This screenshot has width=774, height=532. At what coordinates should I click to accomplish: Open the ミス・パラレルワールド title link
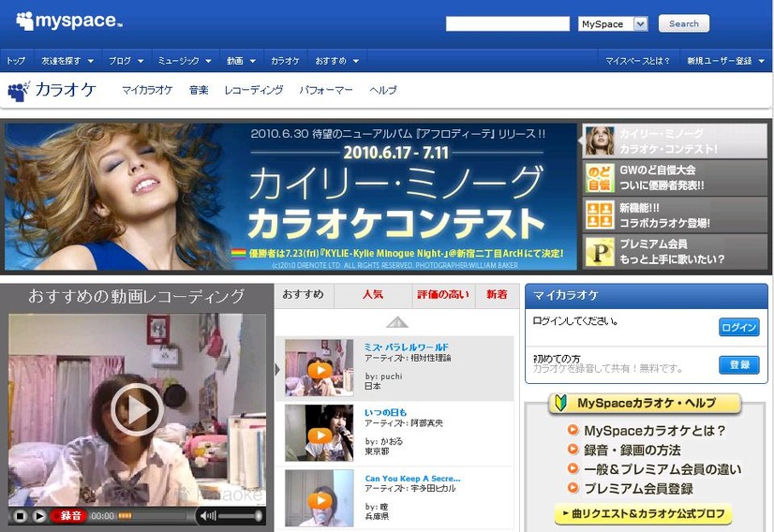pos(407,347)
